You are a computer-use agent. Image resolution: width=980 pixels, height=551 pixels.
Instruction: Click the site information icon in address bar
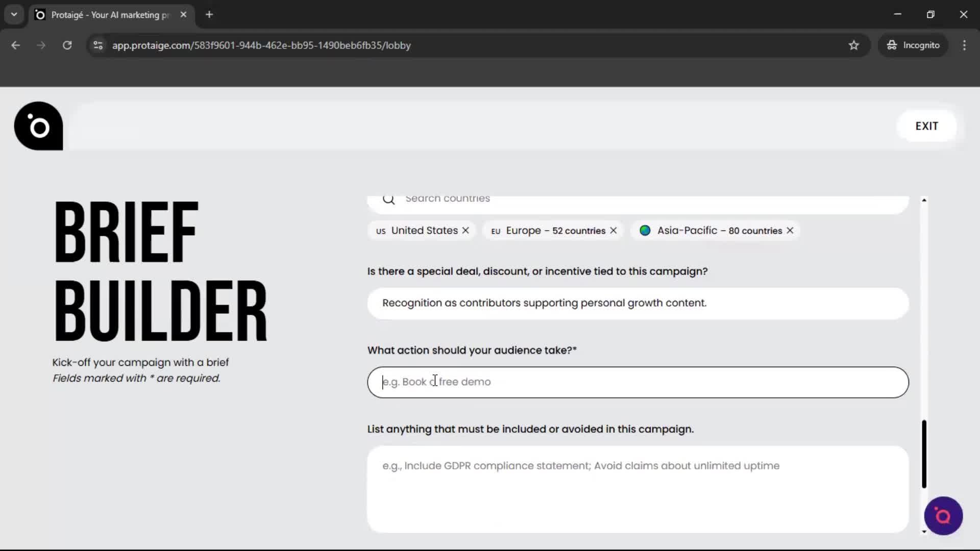click(97, 45)
